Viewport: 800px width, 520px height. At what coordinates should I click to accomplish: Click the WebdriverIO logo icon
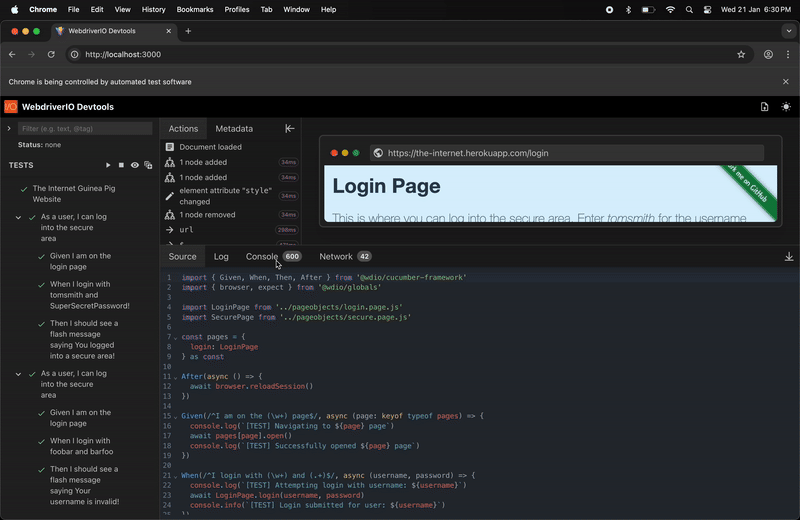point(11,107)
